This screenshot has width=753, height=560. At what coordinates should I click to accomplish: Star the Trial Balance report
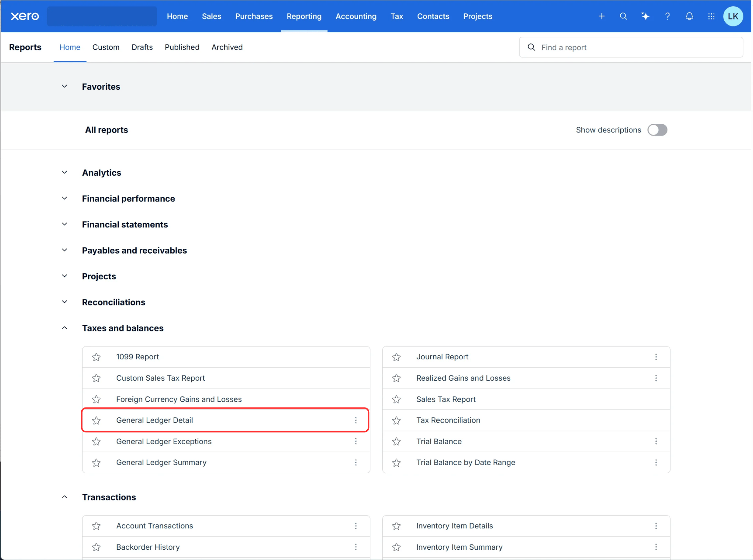pyautogui.click(x=396, y=442)
